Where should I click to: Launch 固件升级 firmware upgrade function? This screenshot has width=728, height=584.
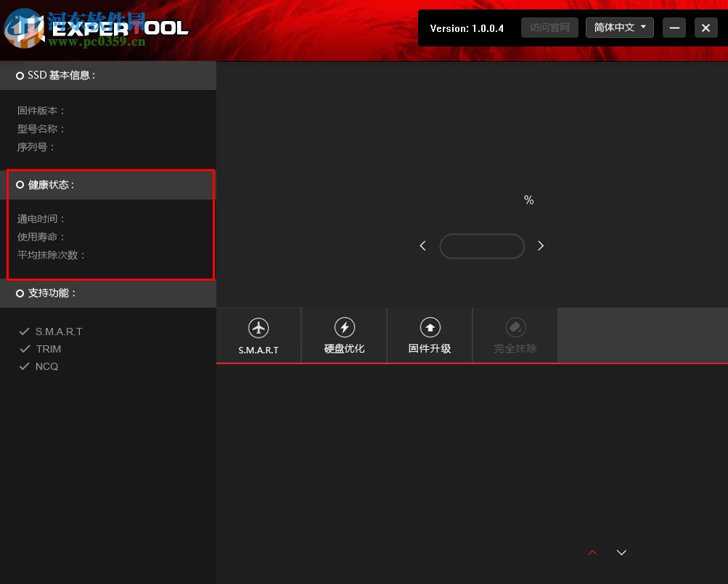[x=430, y=327]
